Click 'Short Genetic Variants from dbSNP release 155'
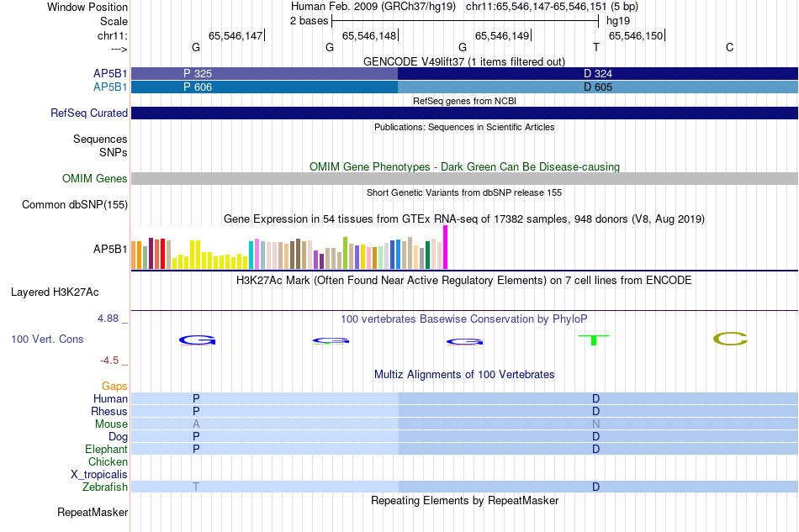The width and height of the screenshot is (799, 532). (464, 192)
